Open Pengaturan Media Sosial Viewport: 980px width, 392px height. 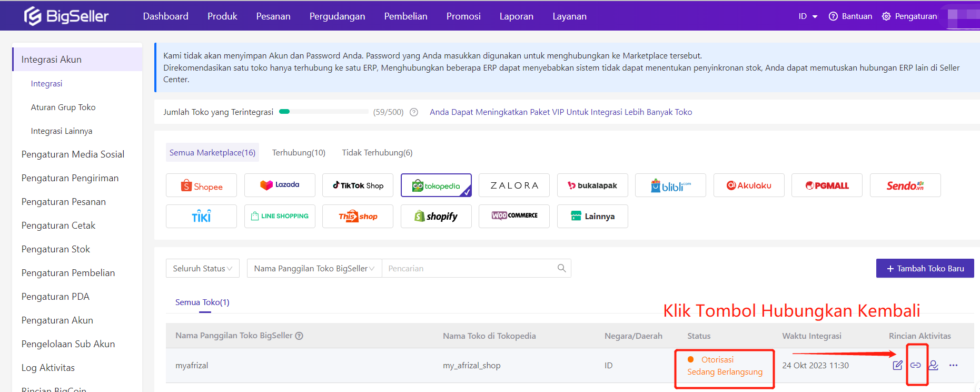click(x=73, y=154)
